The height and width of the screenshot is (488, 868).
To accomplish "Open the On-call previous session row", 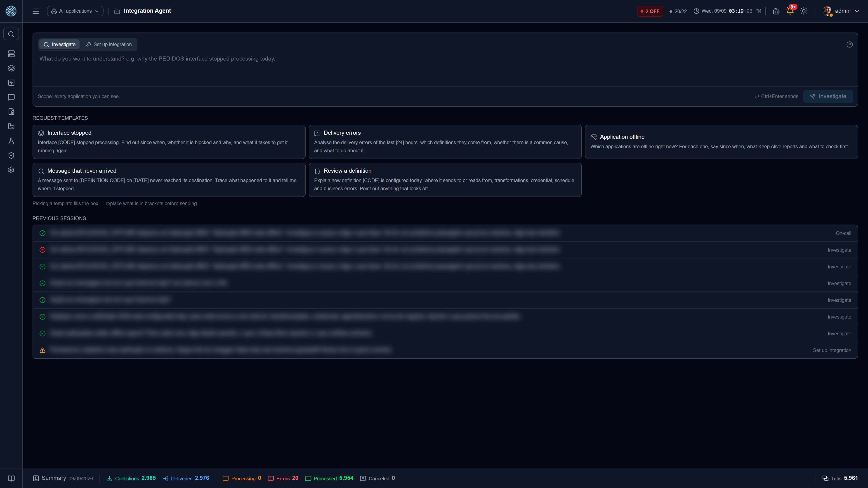I will (445, 233).
